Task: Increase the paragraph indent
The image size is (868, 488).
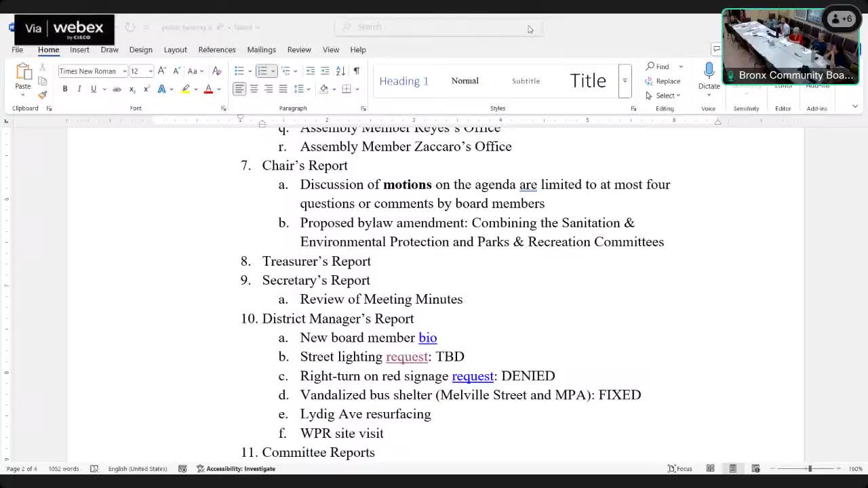Action: pos(325,70)
